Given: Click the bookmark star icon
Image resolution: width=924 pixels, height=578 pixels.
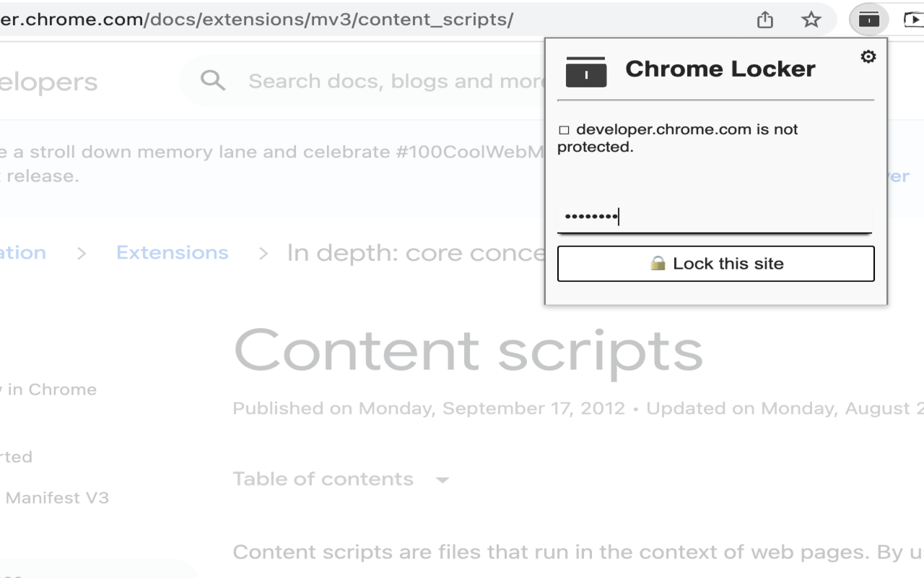Looking at the screenshot, I should (811, 20).
